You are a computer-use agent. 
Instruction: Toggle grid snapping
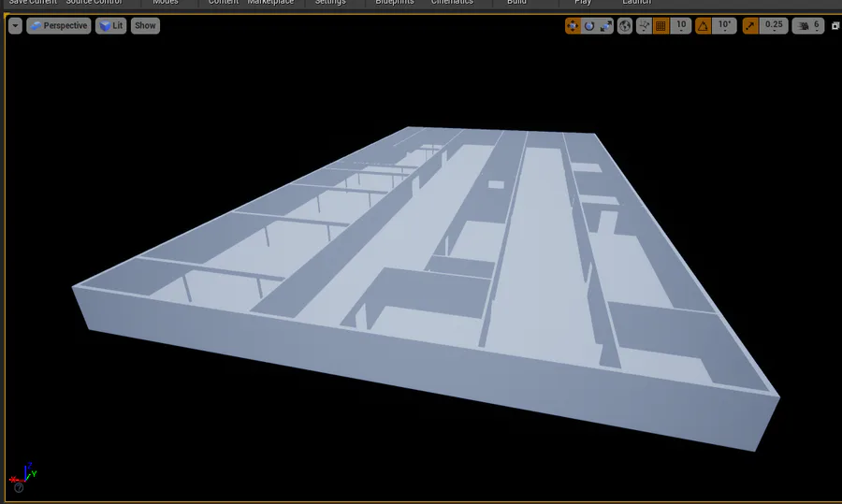661,26
